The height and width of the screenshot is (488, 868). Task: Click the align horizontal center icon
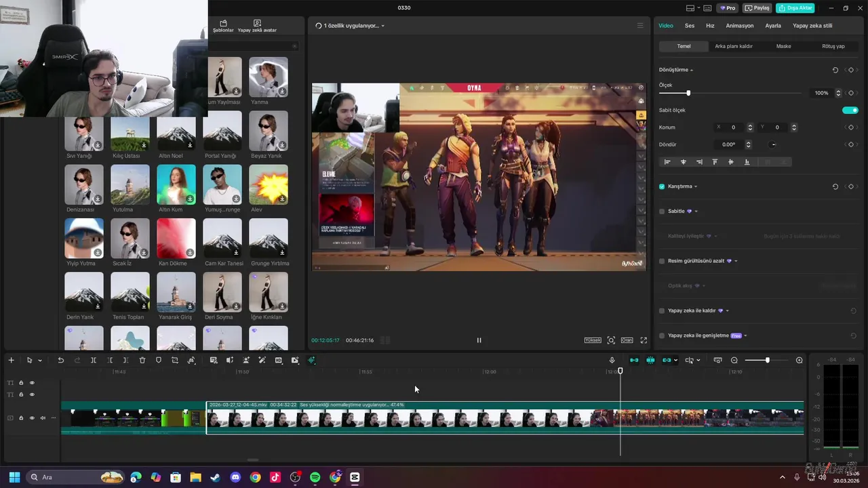pyautogui.click(x=683, y=162)
